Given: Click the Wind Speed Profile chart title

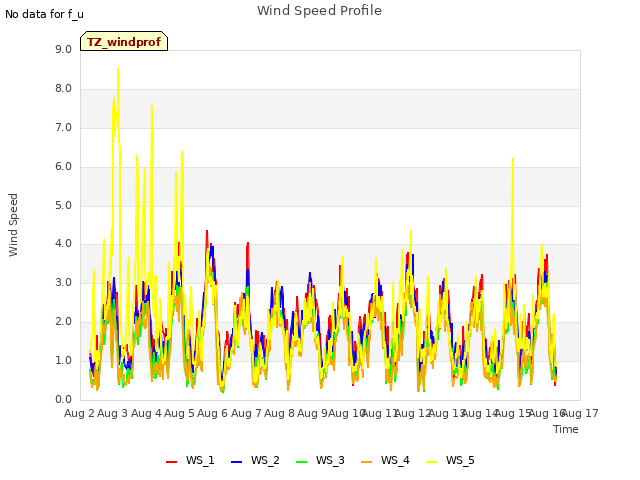Looking at the screenshot, I should coord(320,11).
